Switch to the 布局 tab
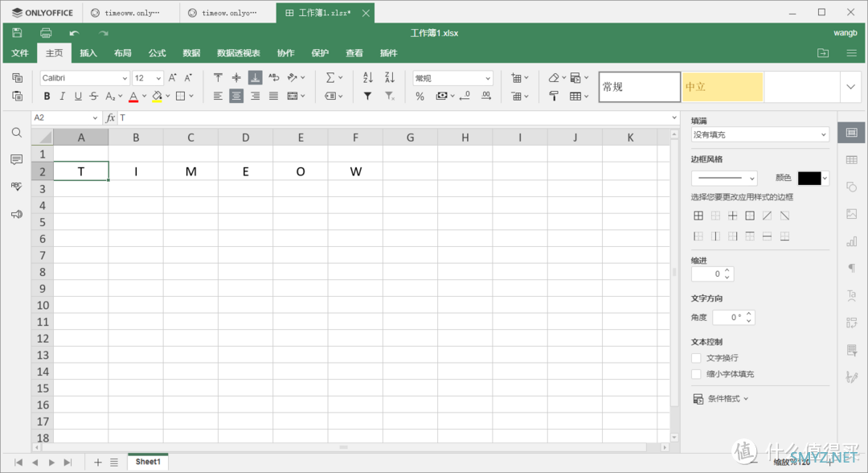868x473 pixels. click(x=122, y=53)
